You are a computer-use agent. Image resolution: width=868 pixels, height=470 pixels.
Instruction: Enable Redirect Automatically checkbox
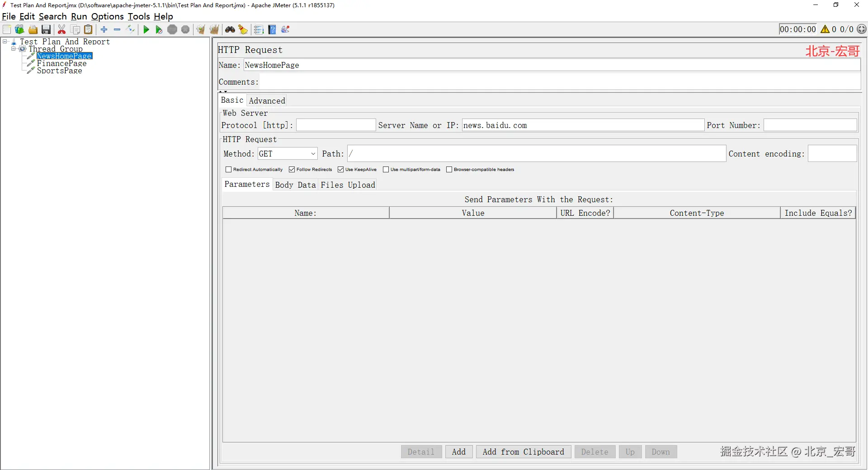pyautogui.click(x=228, y=170)
